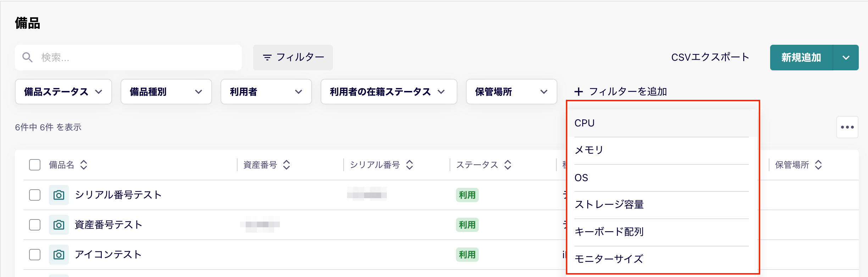The image size is (868, 277).
Task: Open the 利用者の在籍ステータス filter dropdown
Action: (x=389, y=92)
